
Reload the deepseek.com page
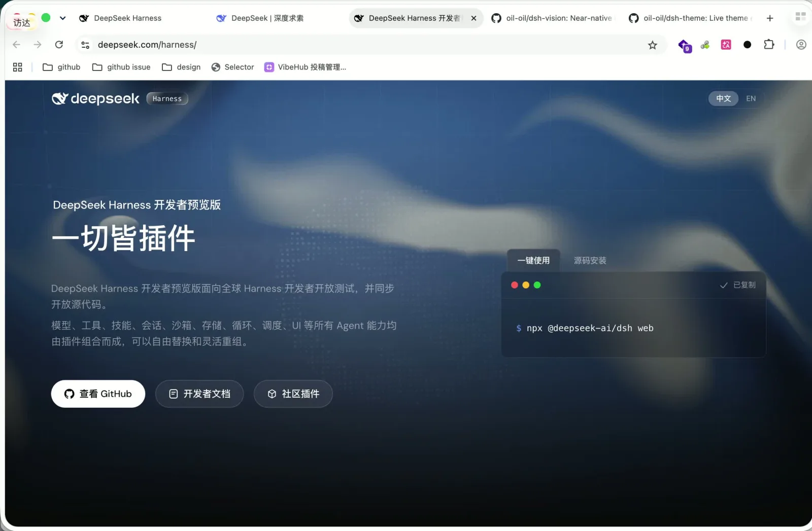[x=59, y=45]
